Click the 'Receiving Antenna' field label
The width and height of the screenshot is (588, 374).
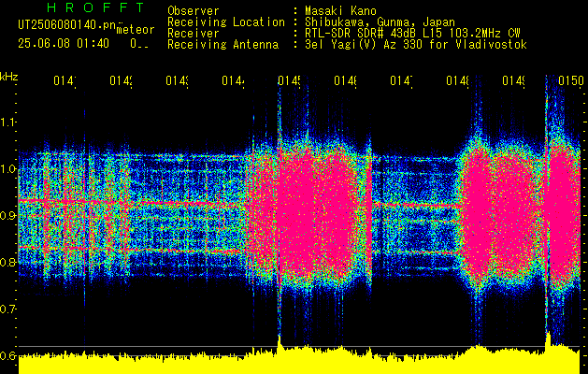(x=222, y=45)
